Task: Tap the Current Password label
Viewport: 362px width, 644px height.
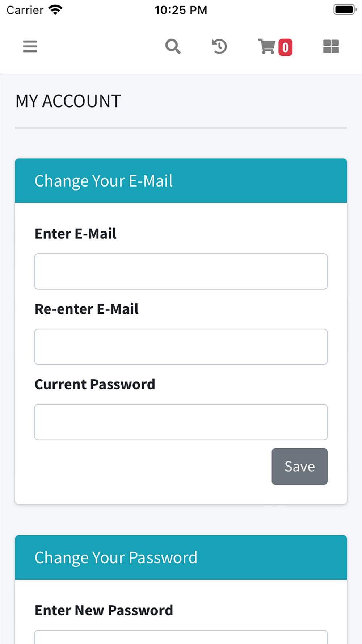Action: 95,384
